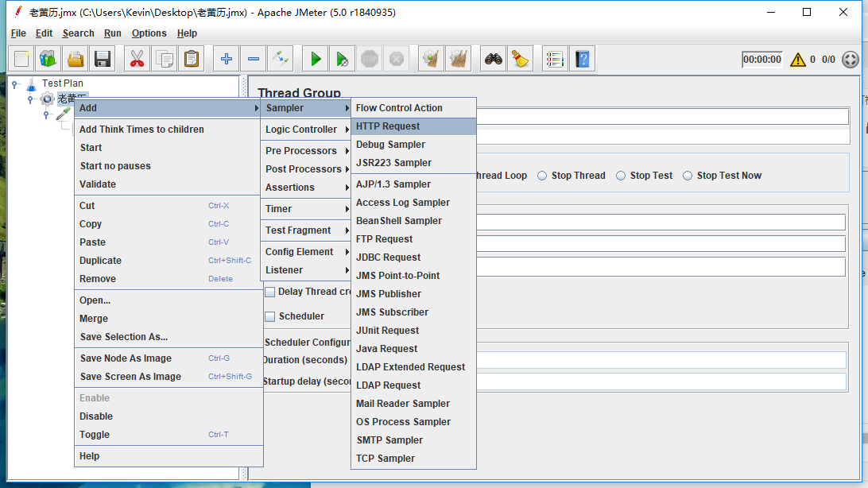Screen dimensions: 868x488
Task: Open the Options menu in menu bar
Action: coord(149,33)
